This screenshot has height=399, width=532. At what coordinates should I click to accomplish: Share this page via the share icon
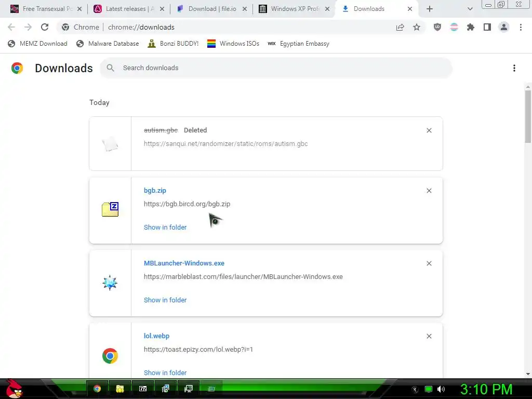pos(400,27)
